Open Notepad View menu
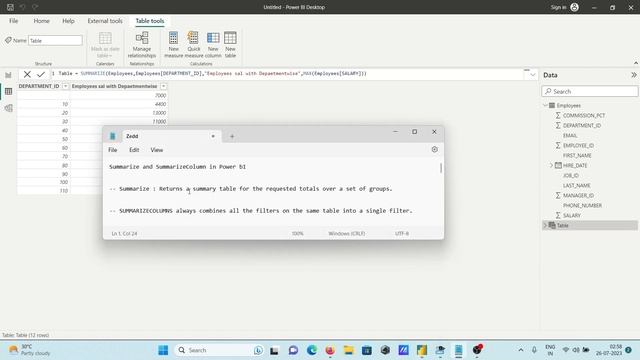640x360 pixels. (156, 150)
